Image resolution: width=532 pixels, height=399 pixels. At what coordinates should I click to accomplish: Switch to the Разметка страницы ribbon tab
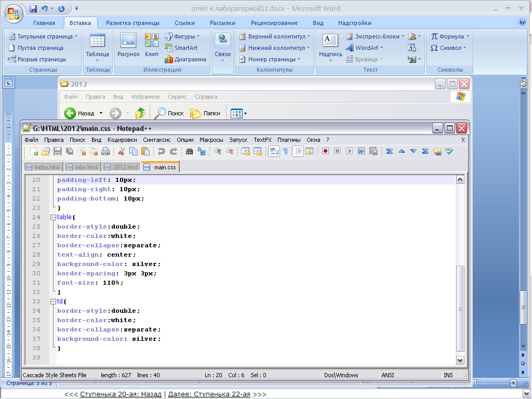pyautogui.click(x=132, y=23)
